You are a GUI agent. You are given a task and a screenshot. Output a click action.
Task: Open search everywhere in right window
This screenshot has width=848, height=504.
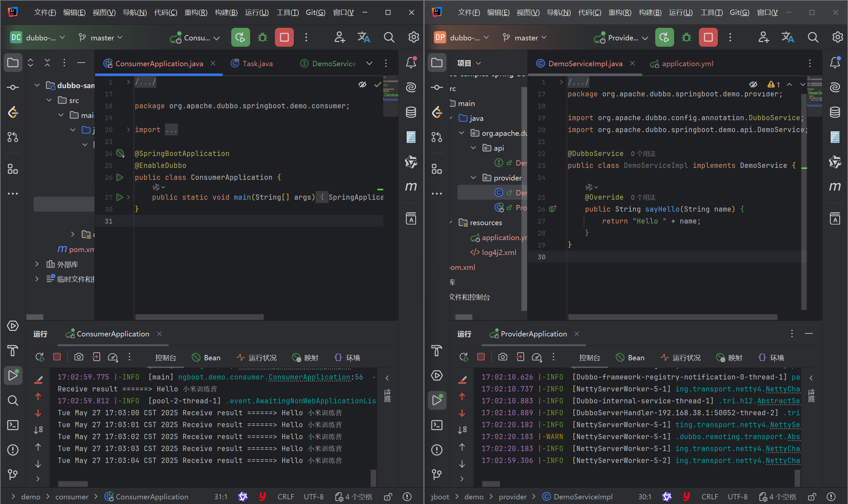click(813, 37)
